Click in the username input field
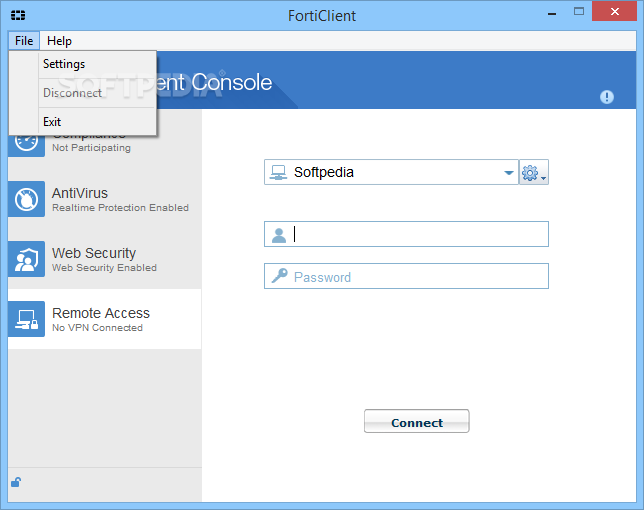The height and width of the screenshot is (510, 644). [406, 234]
